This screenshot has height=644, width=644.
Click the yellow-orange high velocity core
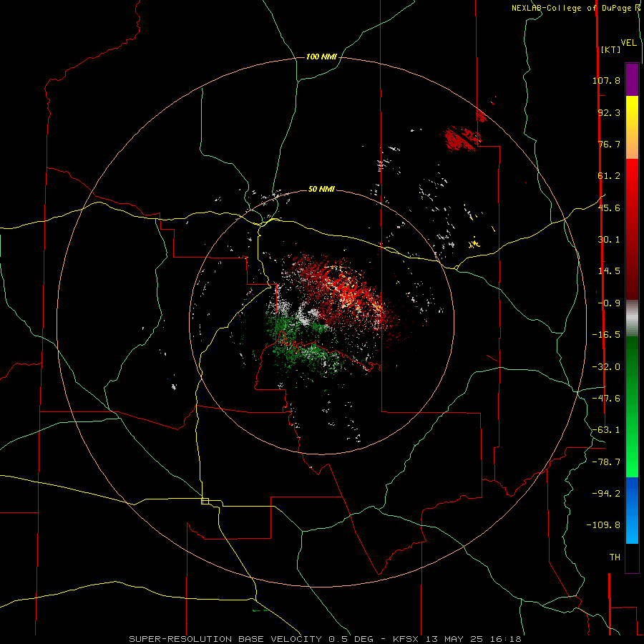click(349, 290)
